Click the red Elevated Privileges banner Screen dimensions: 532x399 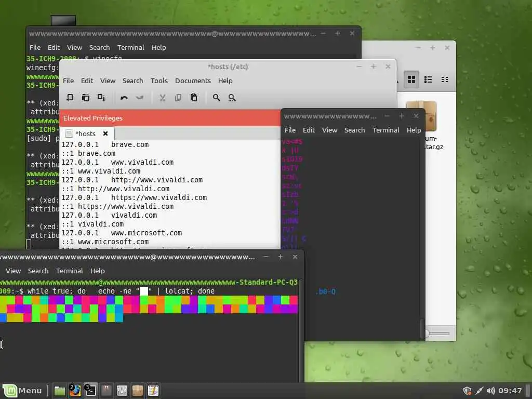[x=170, y=118]
